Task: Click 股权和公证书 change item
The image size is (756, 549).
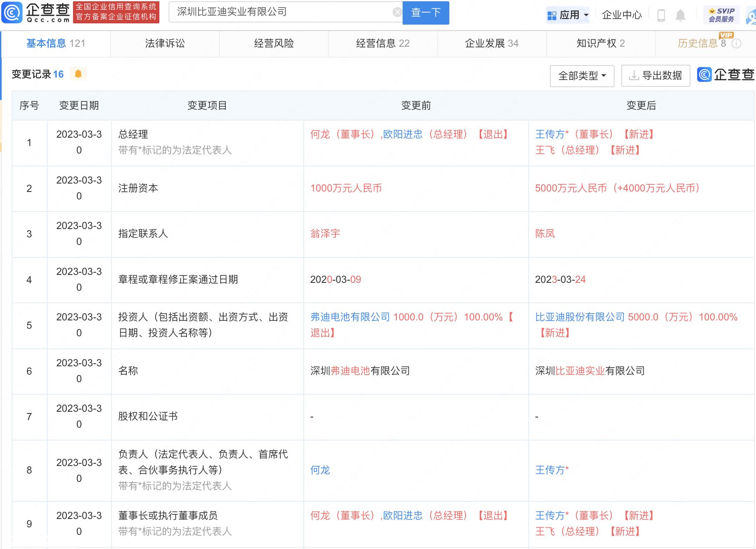Action: pyautogui.click(x=148, y=416)
